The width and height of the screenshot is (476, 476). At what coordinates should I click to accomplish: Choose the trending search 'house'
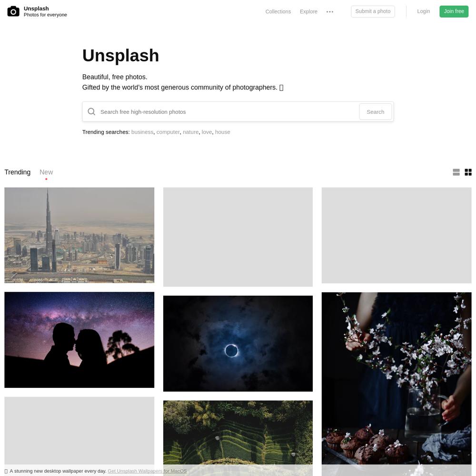[x=222, y=132]
